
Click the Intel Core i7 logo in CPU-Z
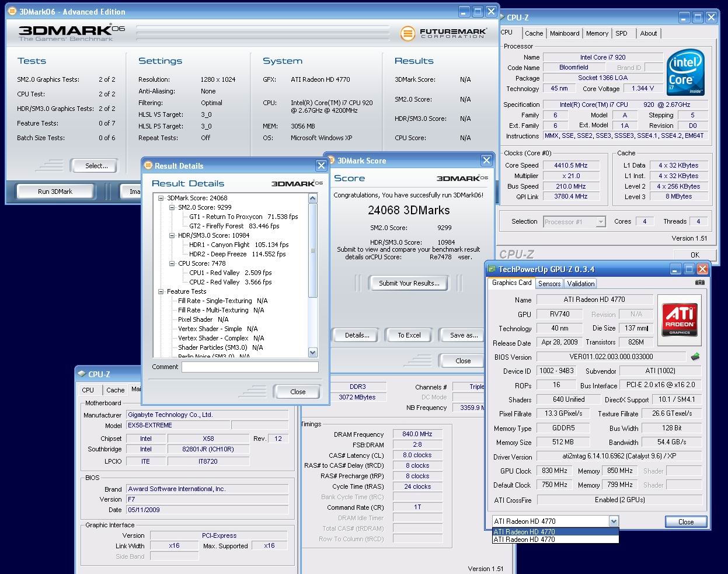coord(686,72)
